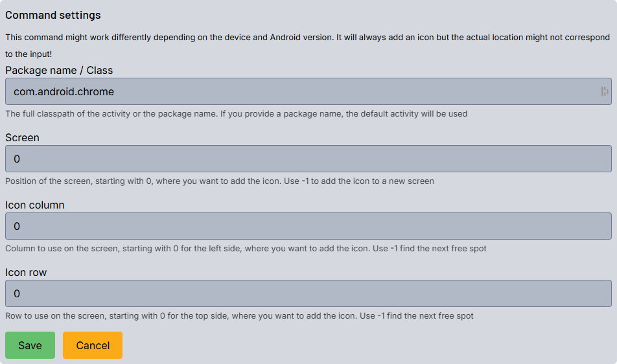The image size is (617, 364).
Task: Click the "Package name / Class" label
Action: (59, 70)
